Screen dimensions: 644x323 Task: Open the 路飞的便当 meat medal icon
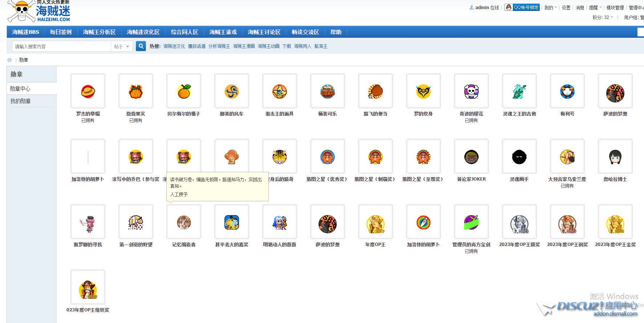376,91
